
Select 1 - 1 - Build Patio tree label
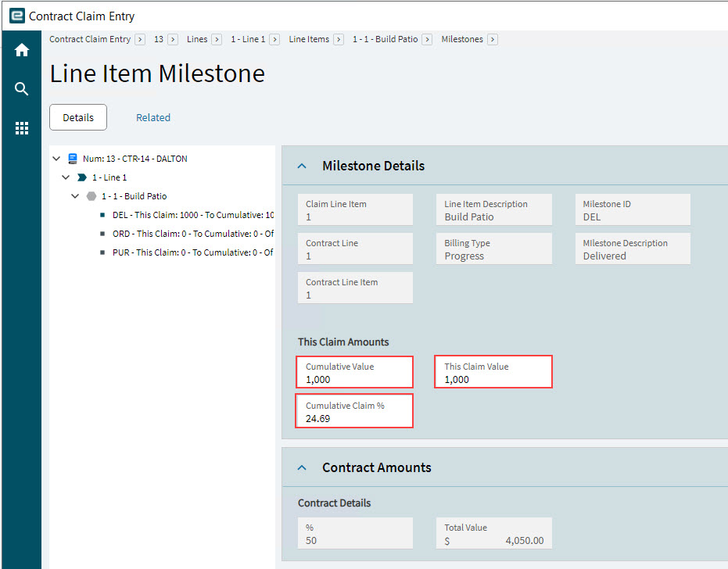point(134,196)
